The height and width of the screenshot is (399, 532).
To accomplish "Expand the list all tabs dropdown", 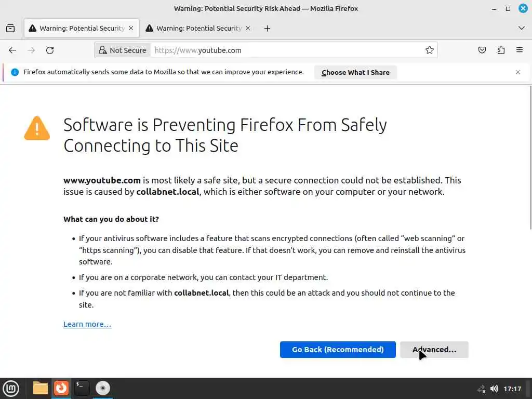I will click(522, 28).
